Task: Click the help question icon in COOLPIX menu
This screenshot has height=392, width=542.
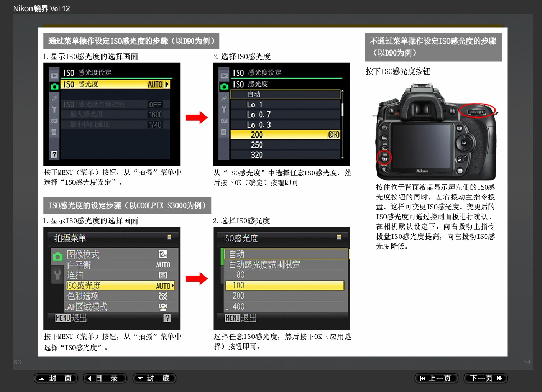Action: [167, 318]
